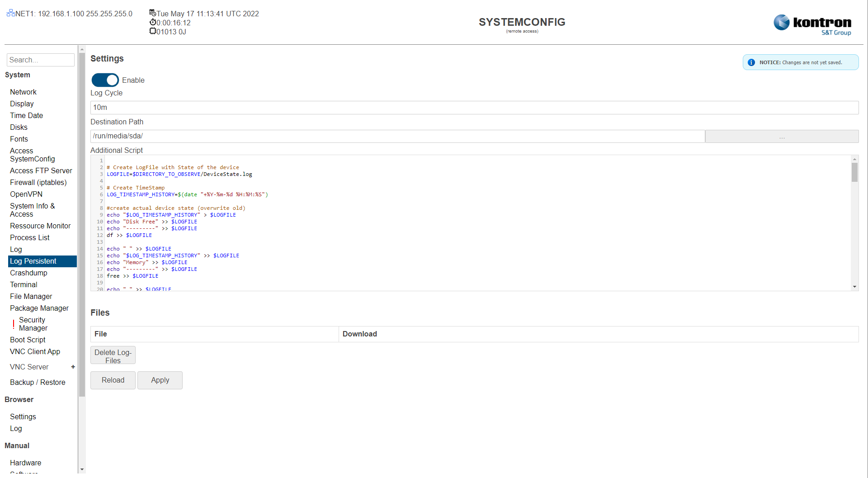Expand the VNC Server submenu
This screenshot has height=478, width=868.
pos(73,367)
